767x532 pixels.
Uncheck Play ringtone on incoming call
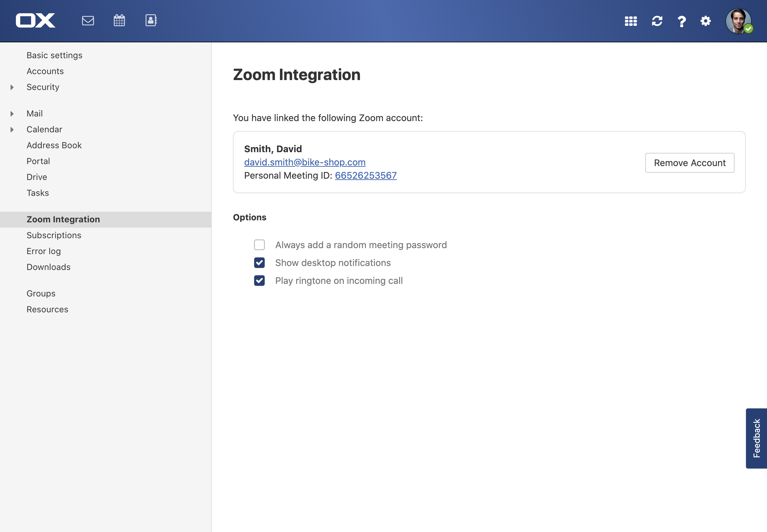click(x=259, y=281)
